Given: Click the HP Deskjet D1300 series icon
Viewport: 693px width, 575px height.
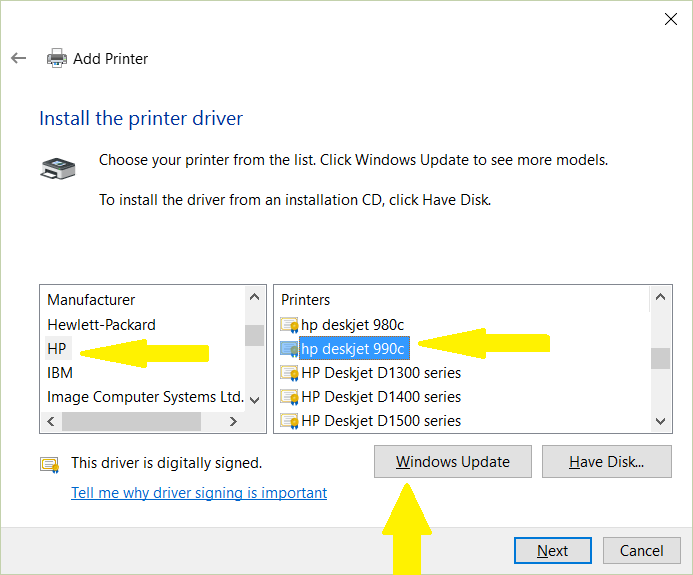Looking at the screenshot, I should coord(289,373).
